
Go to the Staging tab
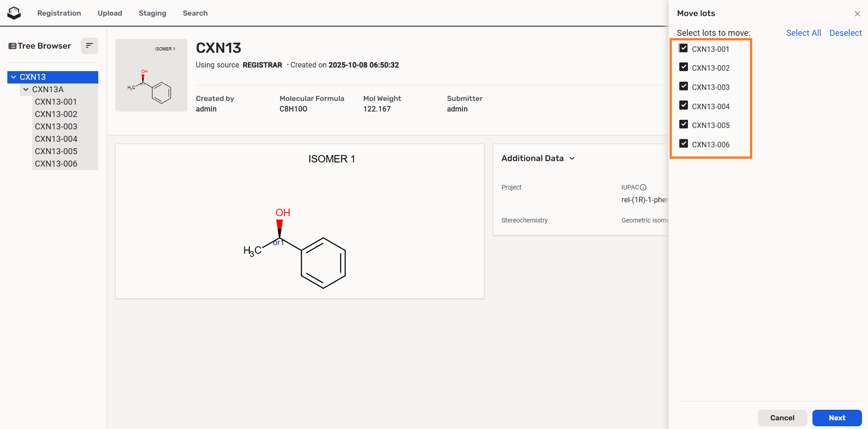pyautogui.click(x=152, y=13)
